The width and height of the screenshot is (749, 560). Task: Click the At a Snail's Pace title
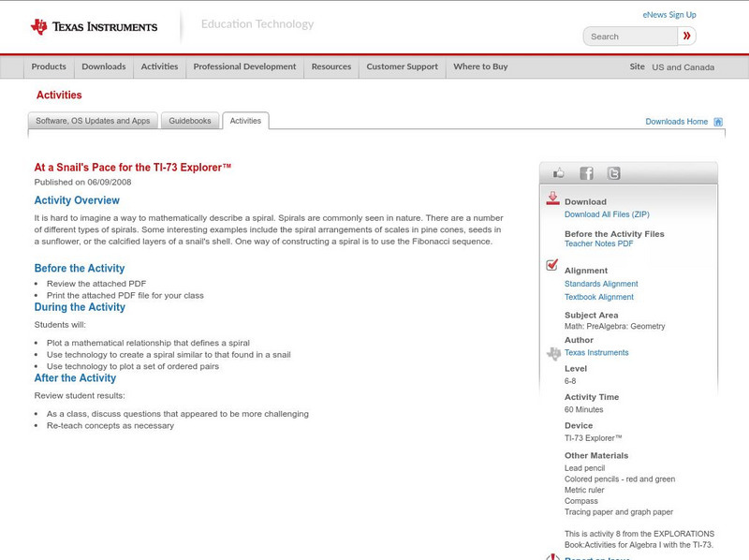pos(133,168)
